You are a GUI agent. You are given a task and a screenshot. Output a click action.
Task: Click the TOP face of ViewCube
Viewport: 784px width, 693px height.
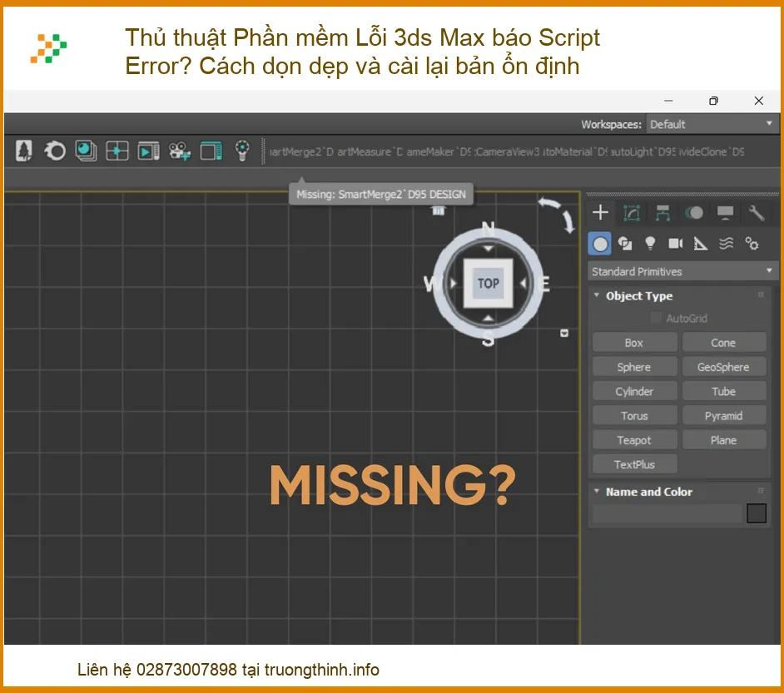[488, 284]
